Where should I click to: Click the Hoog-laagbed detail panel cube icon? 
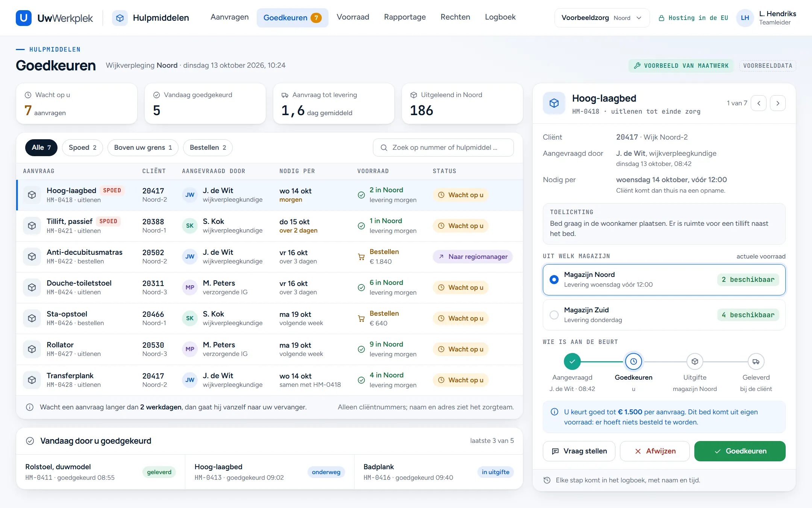pos(554,103)
